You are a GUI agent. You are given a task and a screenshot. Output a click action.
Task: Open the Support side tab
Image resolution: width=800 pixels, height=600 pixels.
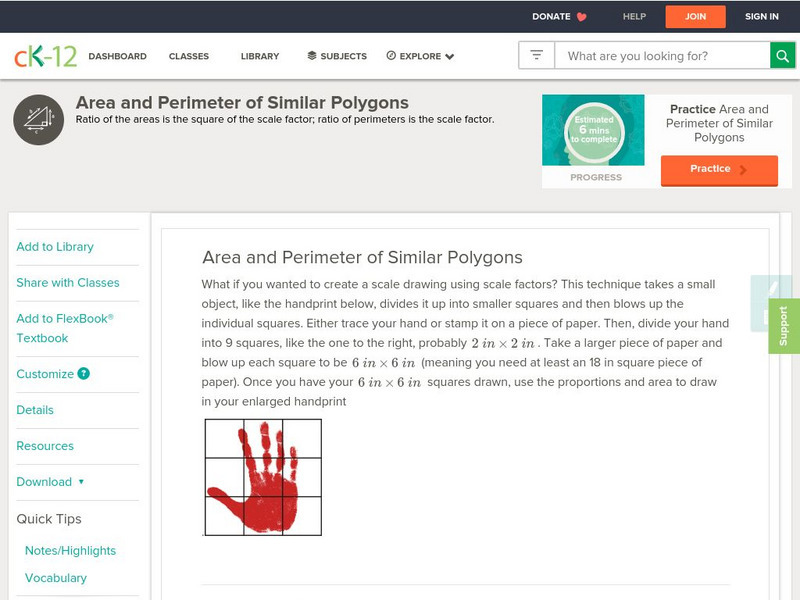pos(784,326)
